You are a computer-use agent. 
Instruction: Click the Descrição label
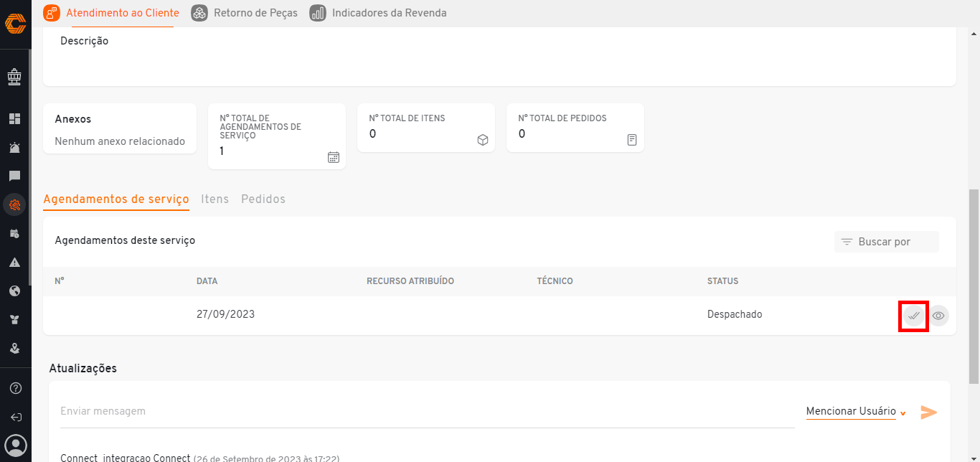[x=84, y=42]
